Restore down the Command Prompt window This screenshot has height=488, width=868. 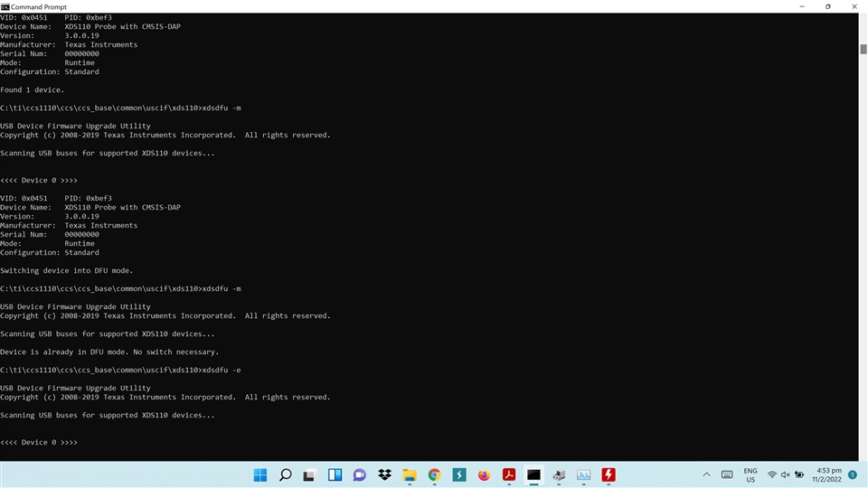(828, 6)
